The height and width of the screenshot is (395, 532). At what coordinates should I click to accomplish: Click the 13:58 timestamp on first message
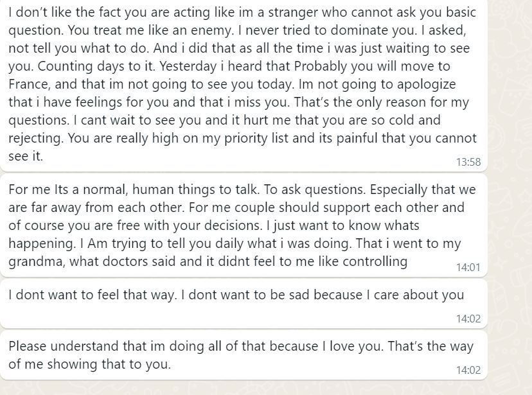click(468, 162)
